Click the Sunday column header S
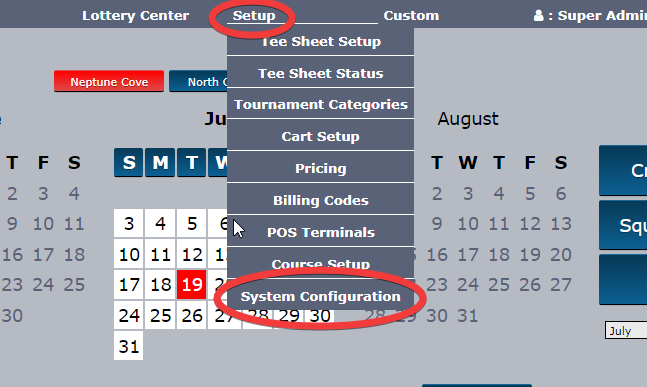 (x=129, y=163)
